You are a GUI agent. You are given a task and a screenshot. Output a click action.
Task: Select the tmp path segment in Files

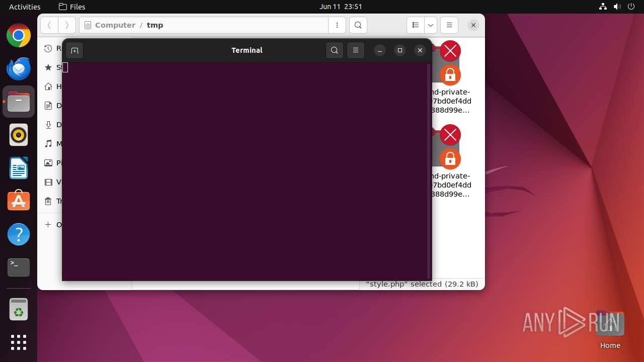point(155,25)
